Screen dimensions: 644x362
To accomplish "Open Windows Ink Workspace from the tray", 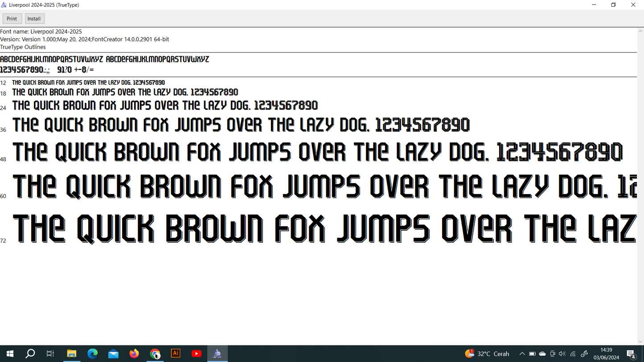I will [584, 354].
